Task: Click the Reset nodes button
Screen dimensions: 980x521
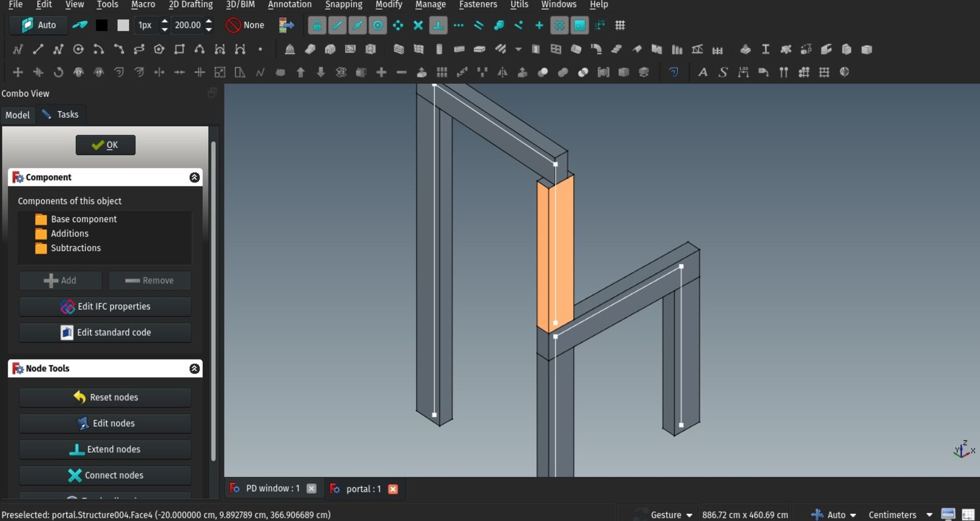Action: point(105,397)
